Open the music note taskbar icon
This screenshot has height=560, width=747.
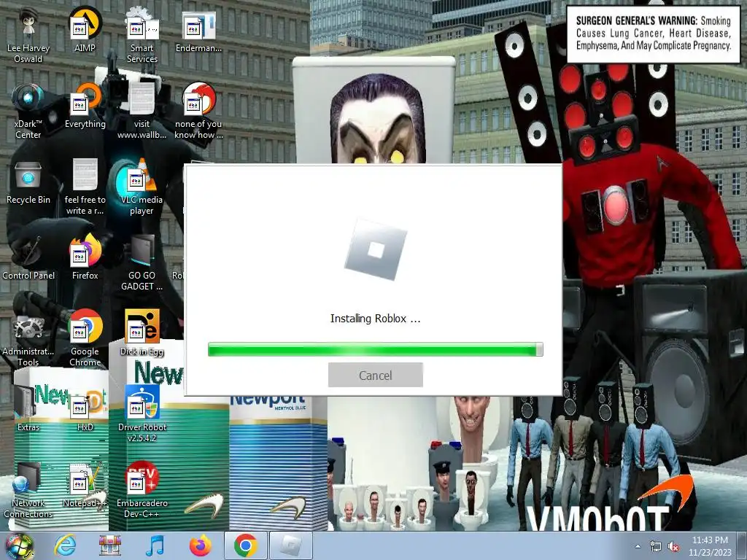[155, 545]
